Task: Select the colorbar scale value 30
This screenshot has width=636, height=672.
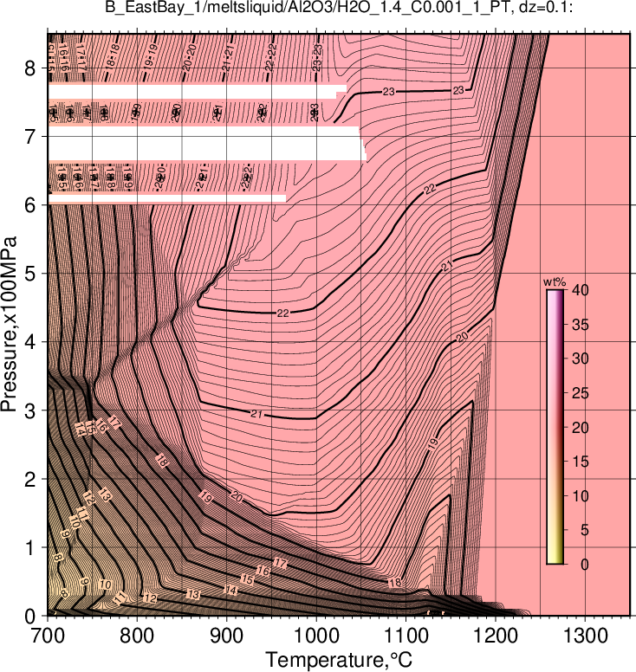Action: point(581,359)
